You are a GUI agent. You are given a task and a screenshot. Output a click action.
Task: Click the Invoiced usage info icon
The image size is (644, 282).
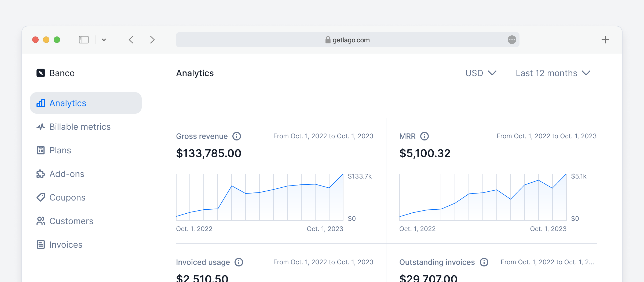[239, 262]
